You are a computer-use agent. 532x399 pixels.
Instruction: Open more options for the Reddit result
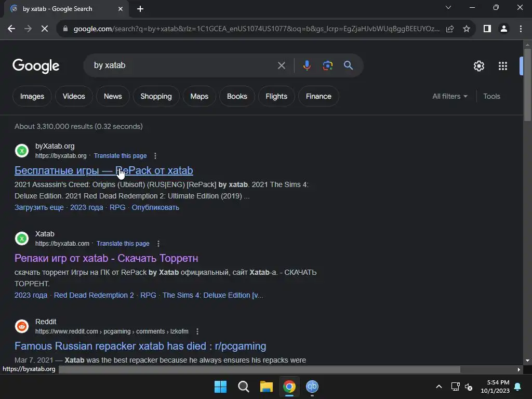pyautogui.click(x=197, y=331)
